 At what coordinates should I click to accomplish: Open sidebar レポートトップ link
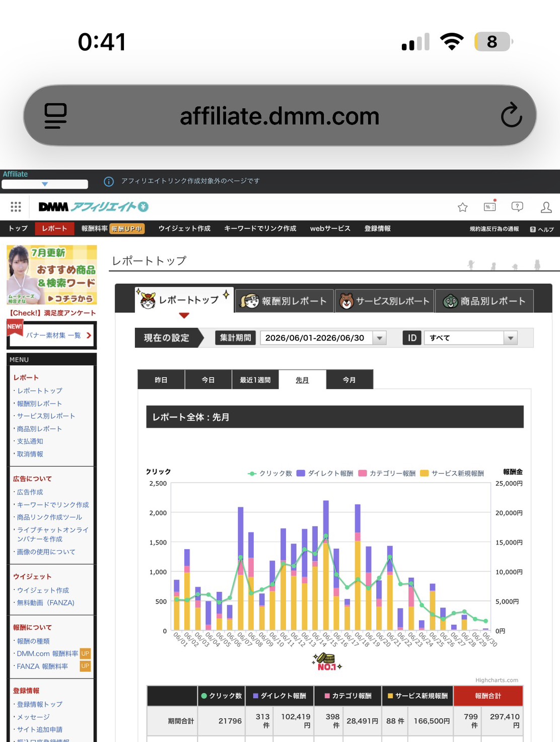40,391
